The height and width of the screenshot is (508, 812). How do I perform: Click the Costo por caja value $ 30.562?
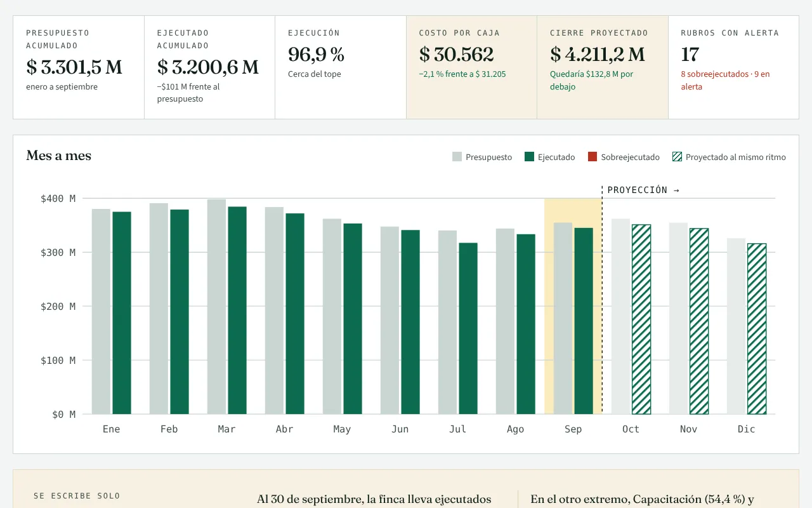[x=457, y=55]
